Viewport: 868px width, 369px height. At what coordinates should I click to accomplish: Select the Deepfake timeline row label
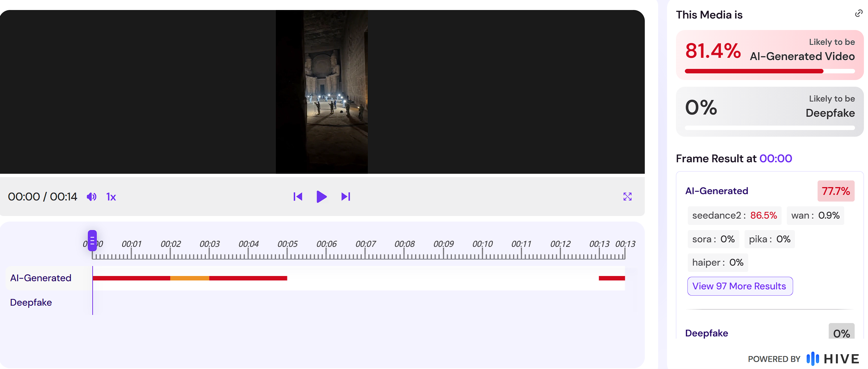[31, 302]
